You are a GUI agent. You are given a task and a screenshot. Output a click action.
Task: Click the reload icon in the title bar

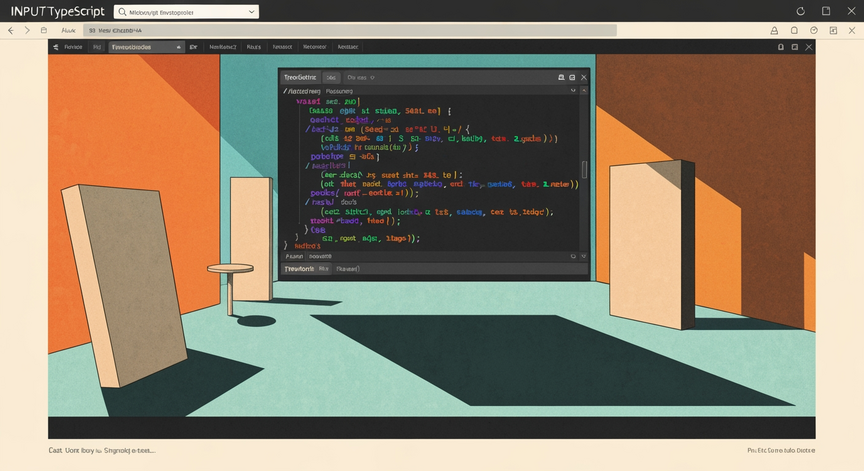coord(801,11)
